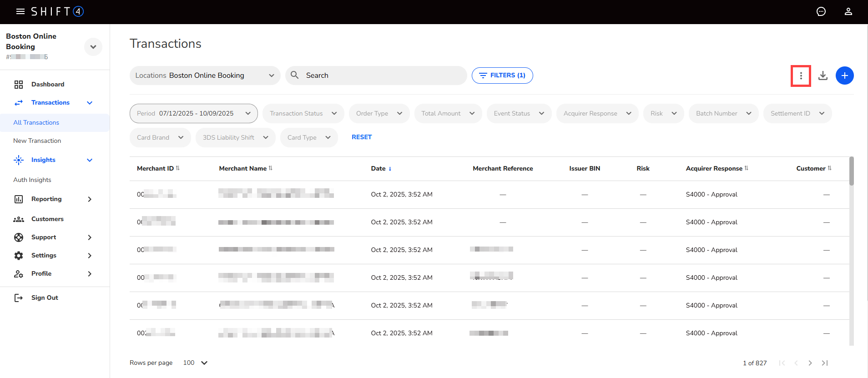This screenshot has width=868, height=378.
Task: Open the Period date range dropdown
Action: click(x=193, y=113)
